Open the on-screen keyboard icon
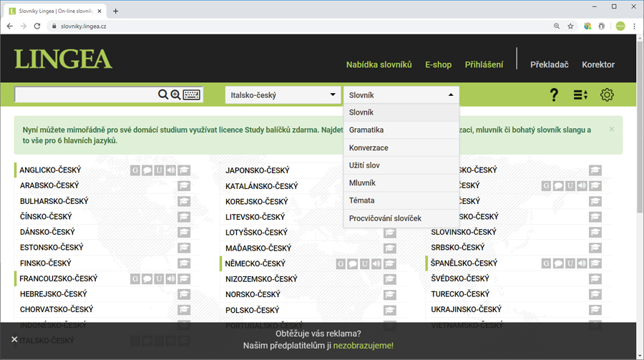 (192, 95)
